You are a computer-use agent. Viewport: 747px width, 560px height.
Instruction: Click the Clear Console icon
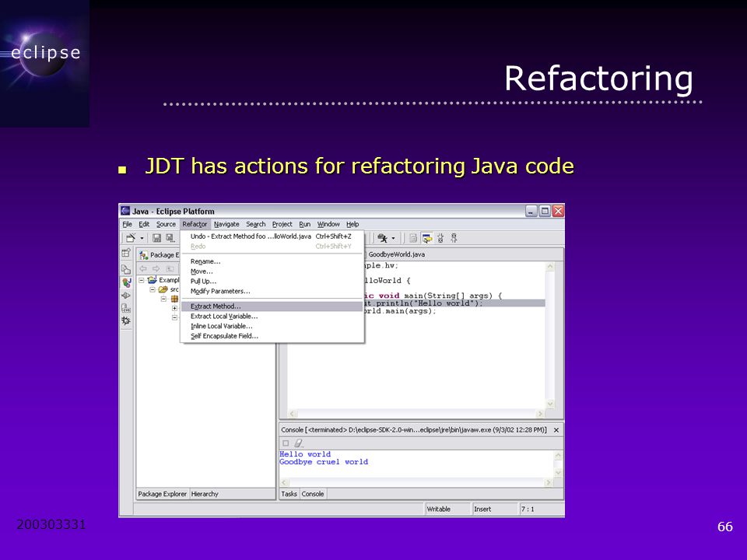pos(298,443)
